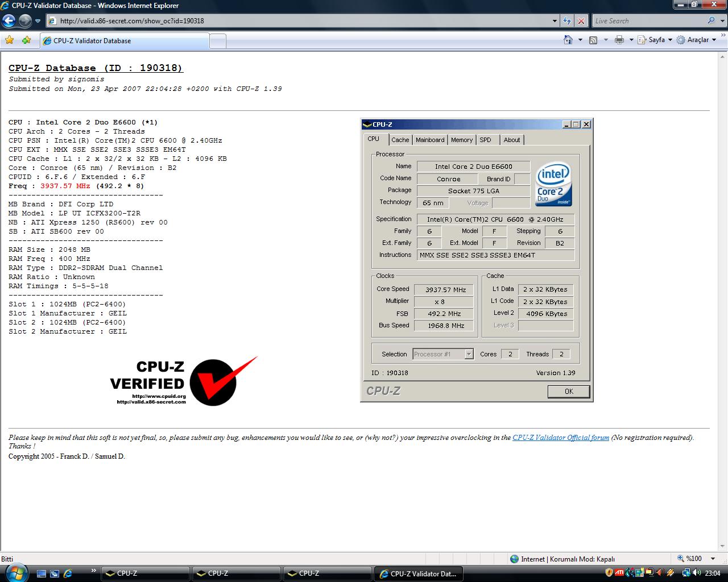Open the zoom level dropdown arrow
The width and height of the screenshot is (728, 582).
714,559
